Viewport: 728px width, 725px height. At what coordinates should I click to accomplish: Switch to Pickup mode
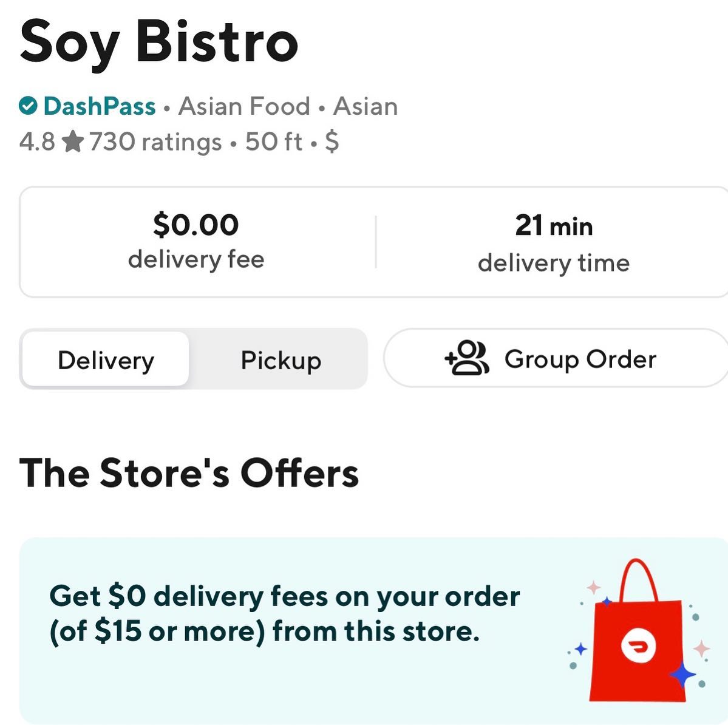(281, 360)
